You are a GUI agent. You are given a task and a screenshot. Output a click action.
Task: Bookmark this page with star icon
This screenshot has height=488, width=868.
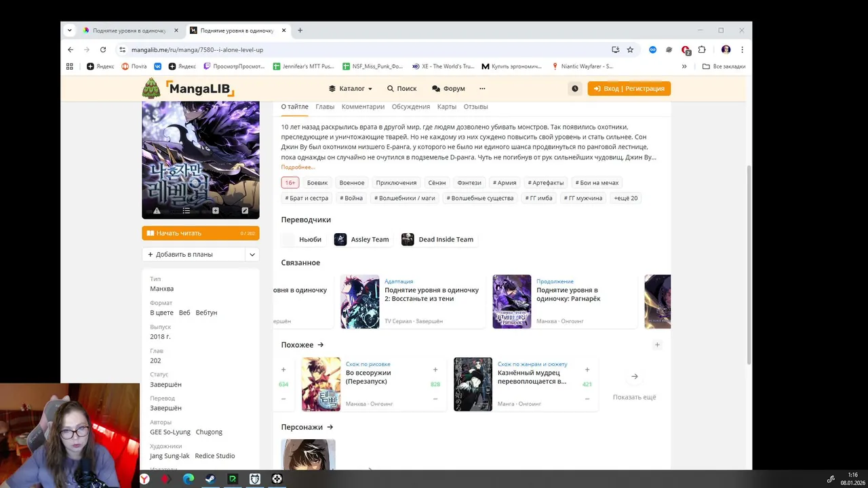coord(630,49)
